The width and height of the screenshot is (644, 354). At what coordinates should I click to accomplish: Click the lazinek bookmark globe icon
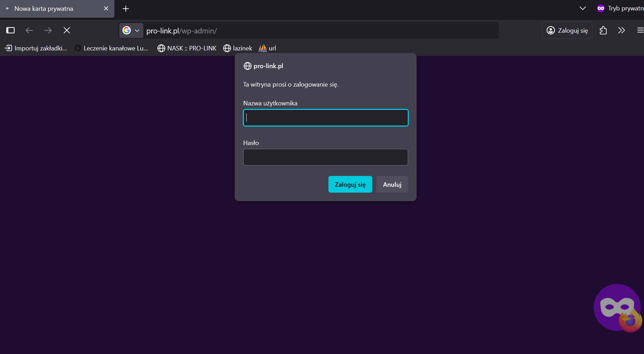[x=227, y=48]
